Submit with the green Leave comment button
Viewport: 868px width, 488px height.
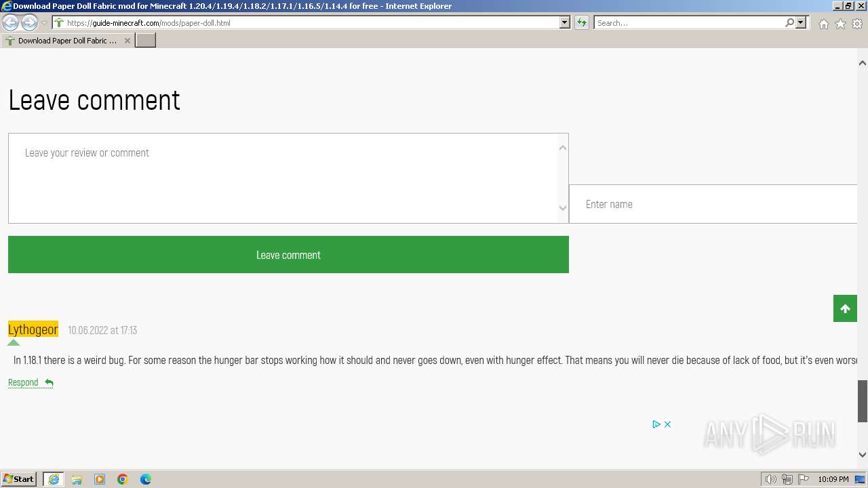tap(288, 255)
